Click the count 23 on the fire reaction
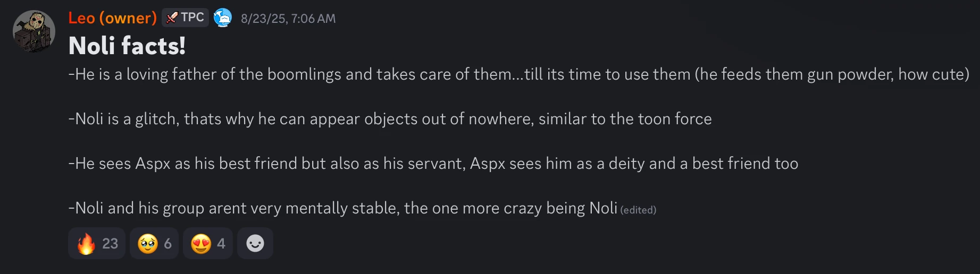The width and height of the screenshot is (980, 274). (x=110, y=244)
